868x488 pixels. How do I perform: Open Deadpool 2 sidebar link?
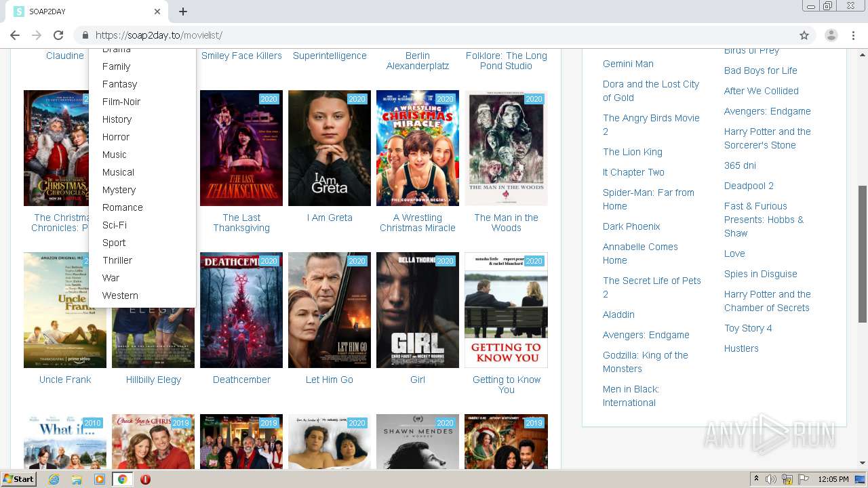coord(749,186)
